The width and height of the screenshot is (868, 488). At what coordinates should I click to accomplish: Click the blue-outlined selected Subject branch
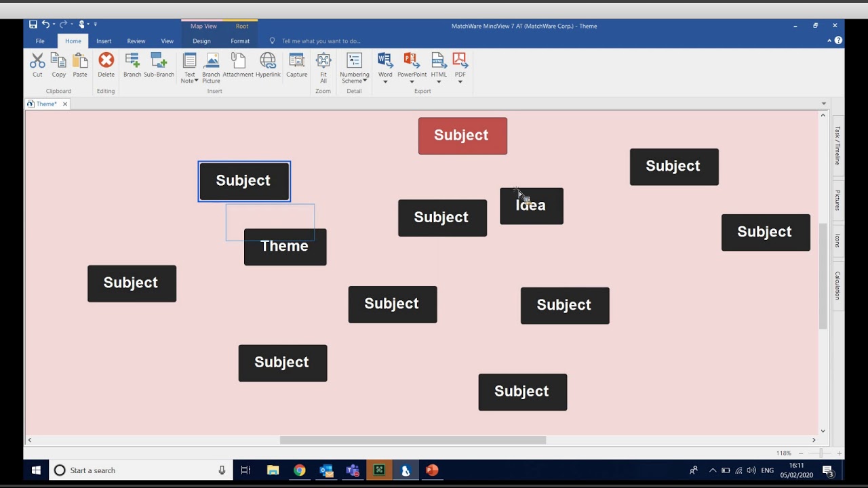coord(244,181)
